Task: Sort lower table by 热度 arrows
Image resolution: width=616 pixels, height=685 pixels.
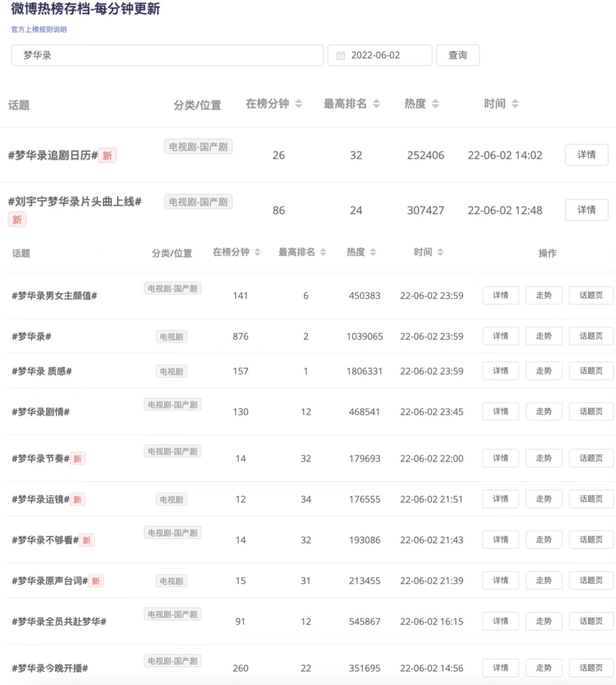Action: [x=373, y=252]
